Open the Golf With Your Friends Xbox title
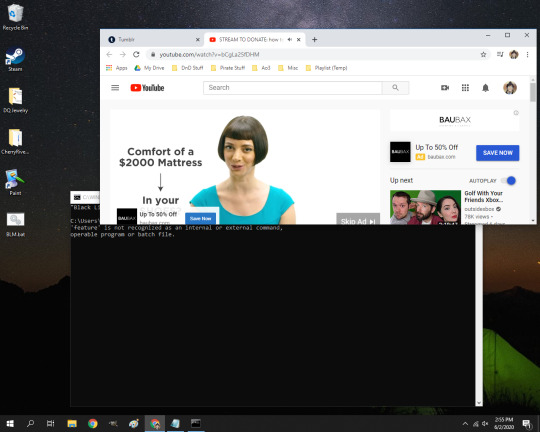 484,196
